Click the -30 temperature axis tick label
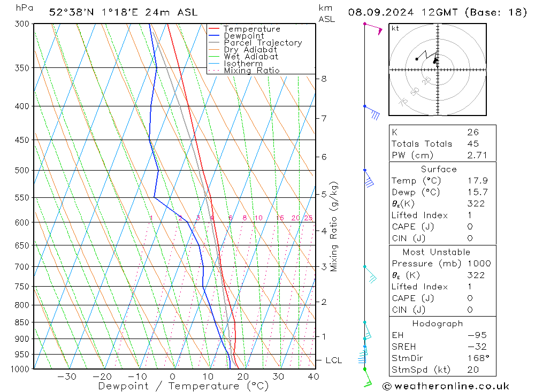This screenshot has height=392, width=535. point(66,376)
